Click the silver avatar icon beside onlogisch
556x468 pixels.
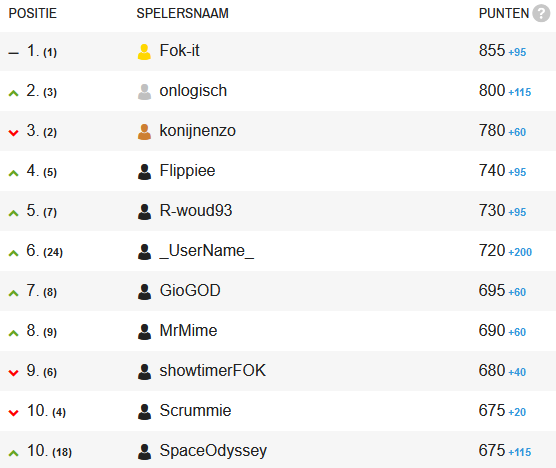[x=144, y=92]
